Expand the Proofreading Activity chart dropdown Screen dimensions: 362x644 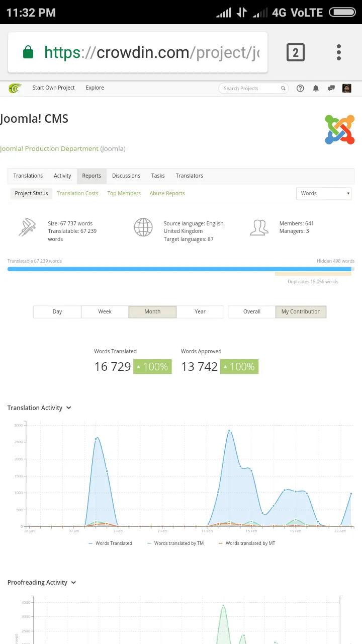coord(73,583)
